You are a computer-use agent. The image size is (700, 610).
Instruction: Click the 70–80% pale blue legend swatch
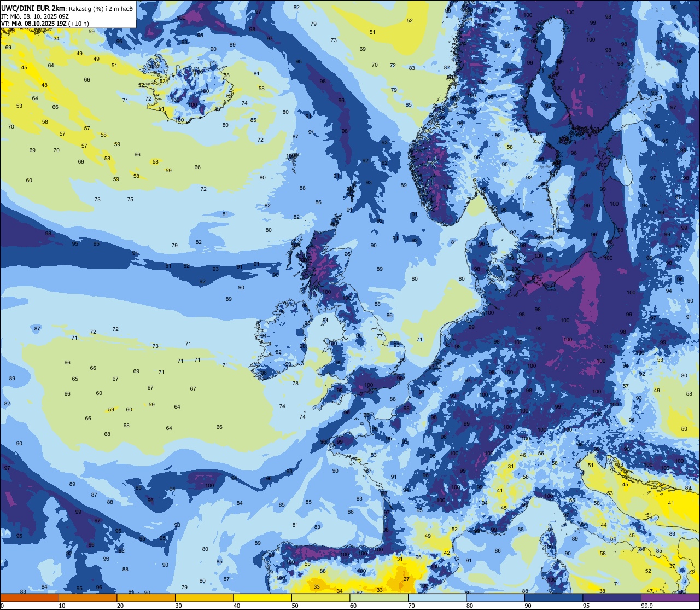pos(437,597)
